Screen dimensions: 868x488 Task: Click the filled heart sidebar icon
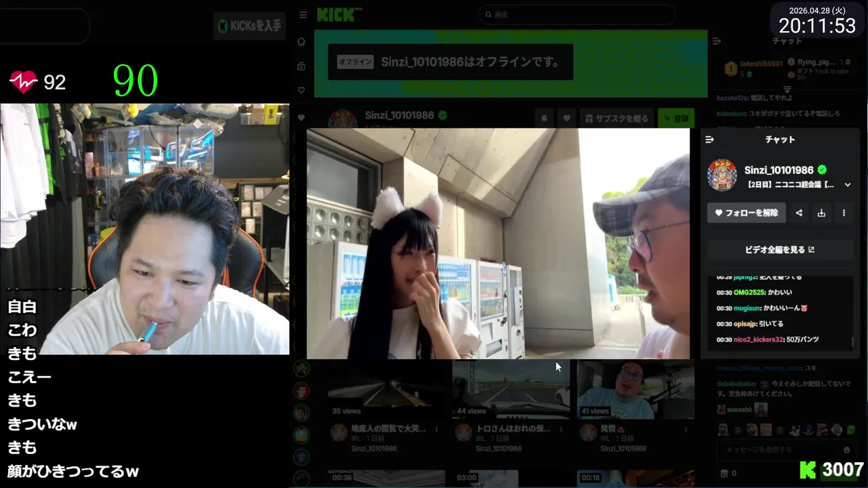tap(301, 117)
